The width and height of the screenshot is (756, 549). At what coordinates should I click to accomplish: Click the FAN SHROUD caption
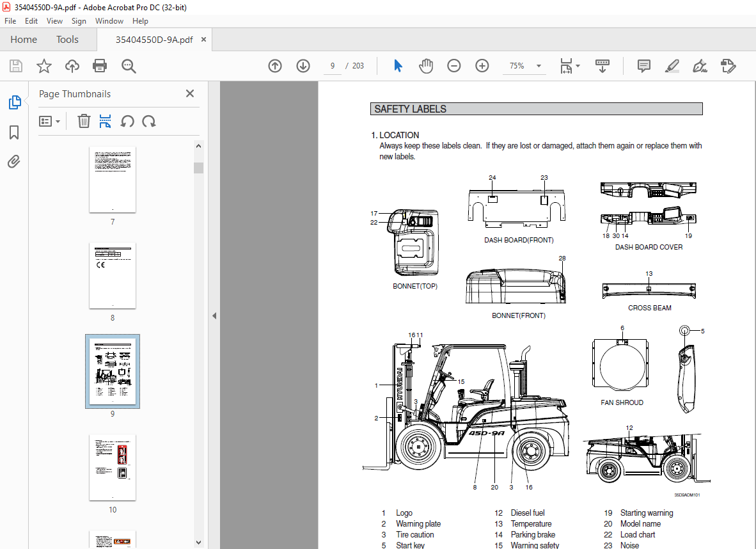(x=622, y=402)
